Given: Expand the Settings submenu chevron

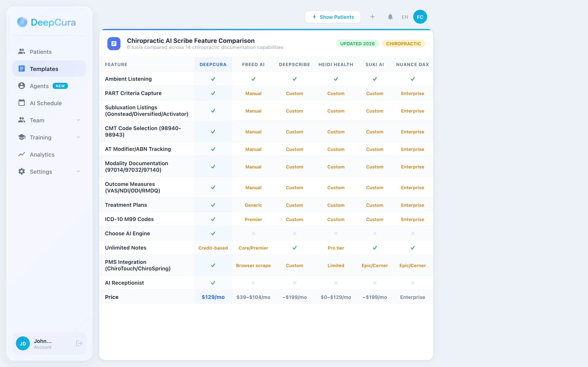Looking at the screenshot, I should coord(78,171).
